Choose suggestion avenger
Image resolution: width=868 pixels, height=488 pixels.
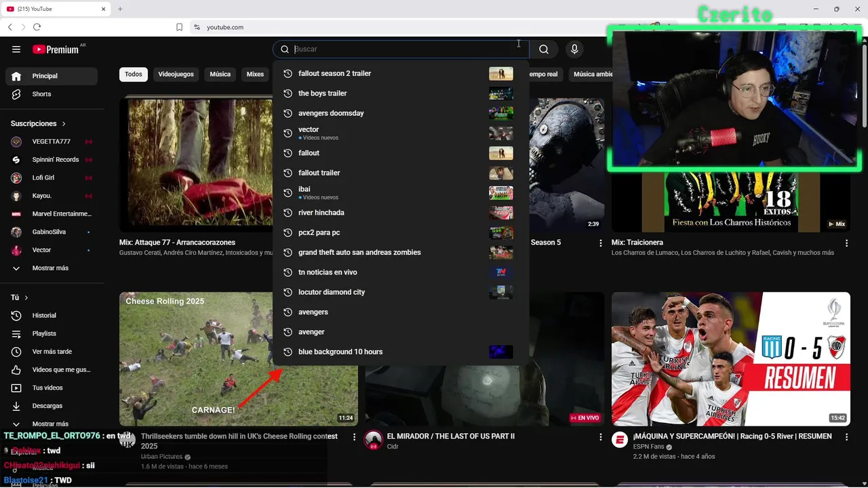[x=401, y=332]
